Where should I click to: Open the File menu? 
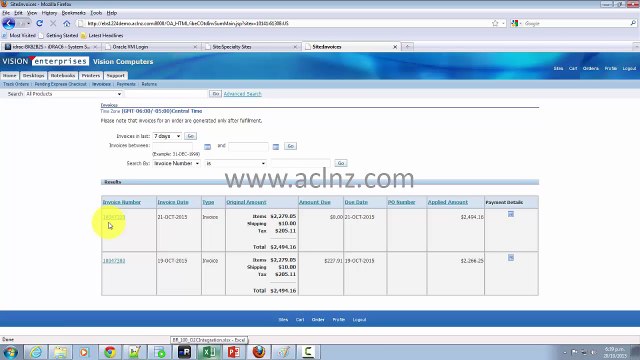[x=6, y=13]
